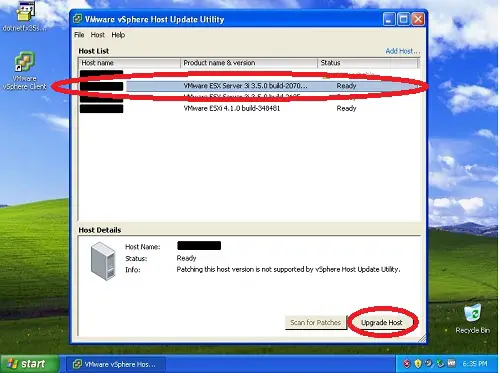Click the Host Details Status value Ready

click(x=186, y=258)
